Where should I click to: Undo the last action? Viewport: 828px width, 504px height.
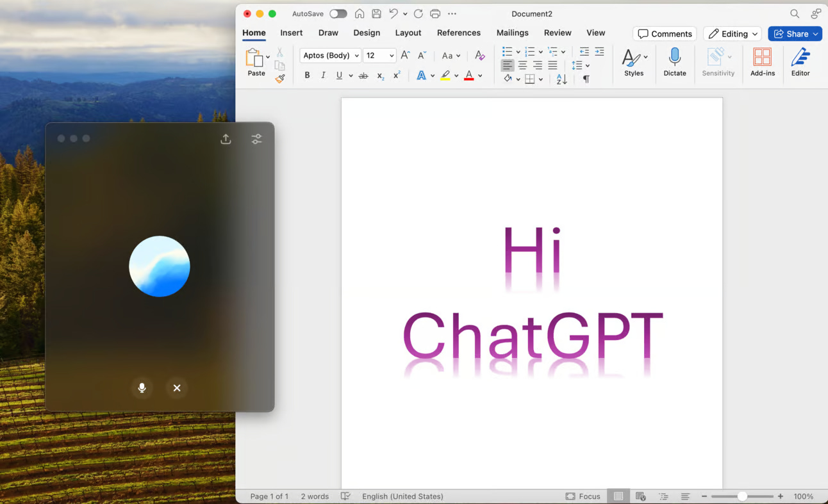tap(393, 13)
